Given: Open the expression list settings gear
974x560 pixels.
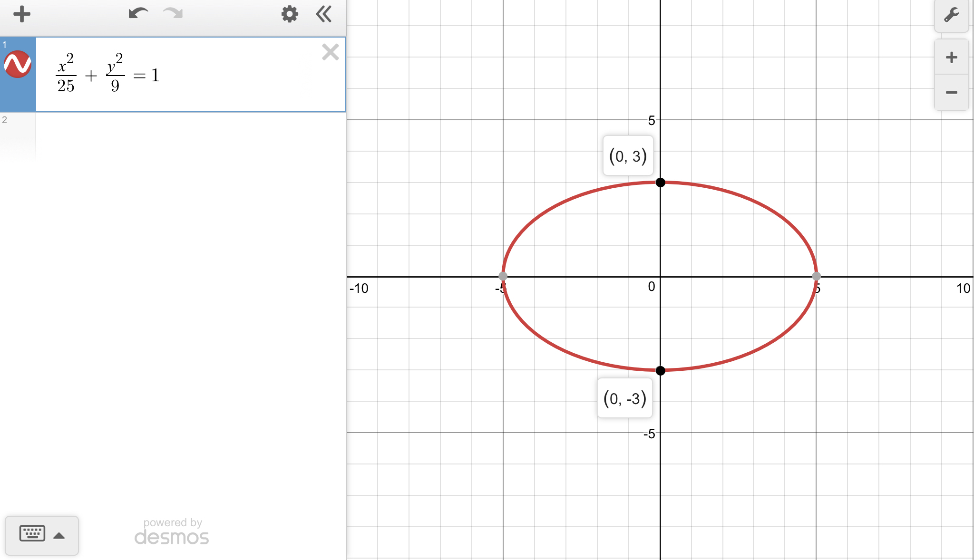Looking at the screenshot, I should click(290, 14).
